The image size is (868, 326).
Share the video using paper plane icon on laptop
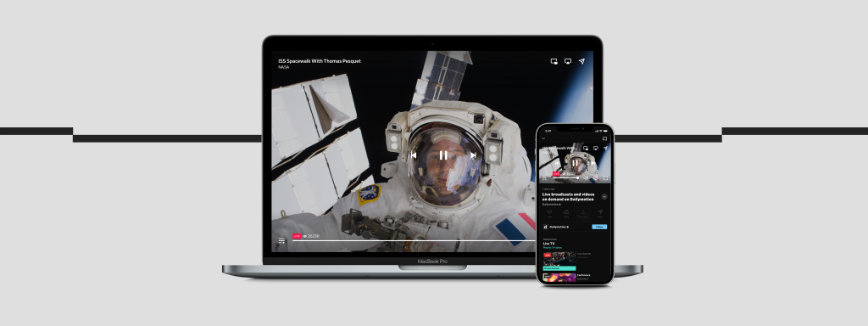581,61
